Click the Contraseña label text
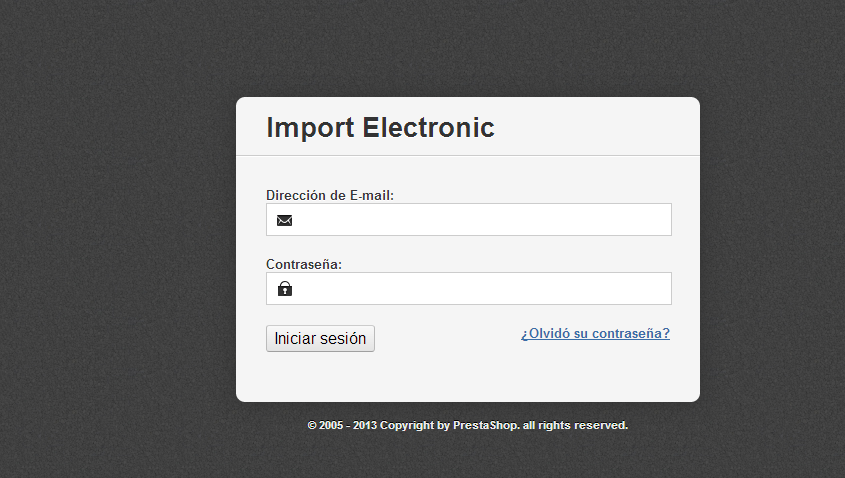The image size is (845, 478). tap(304, 264)
